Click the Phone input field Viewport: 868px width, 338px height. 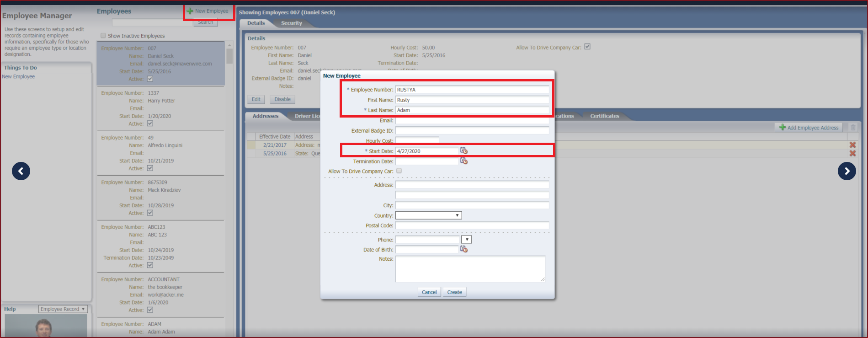427,240
